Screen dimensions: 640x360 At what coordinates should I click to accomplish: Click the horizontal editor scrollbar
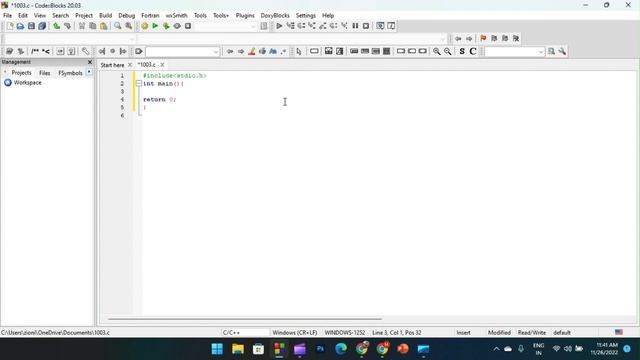(x=245, y=319)
